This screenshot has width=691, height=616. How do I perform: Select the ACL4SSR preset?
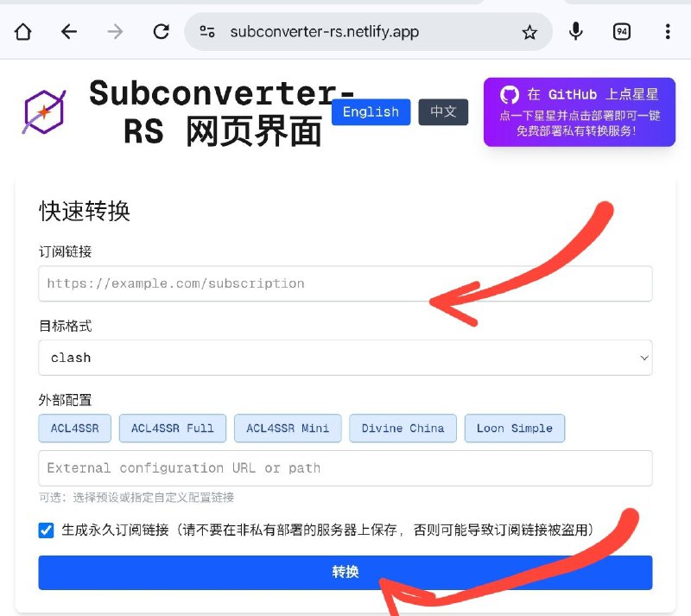pos(74,429)
